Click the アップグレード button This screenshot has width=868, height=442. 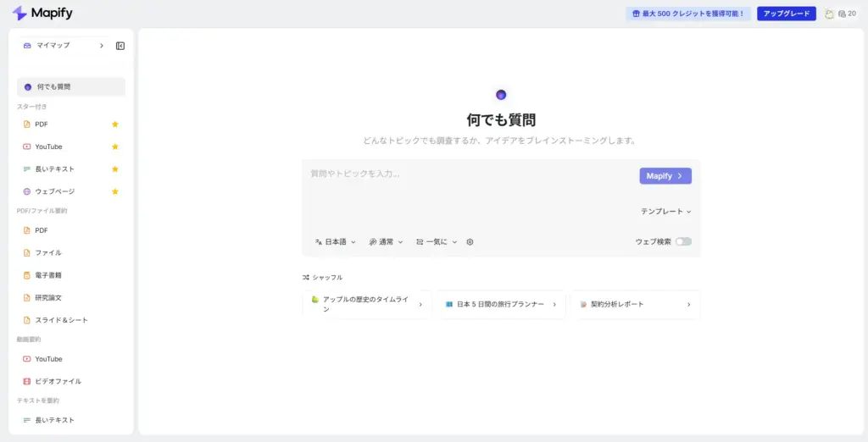(x=786, y=14)
